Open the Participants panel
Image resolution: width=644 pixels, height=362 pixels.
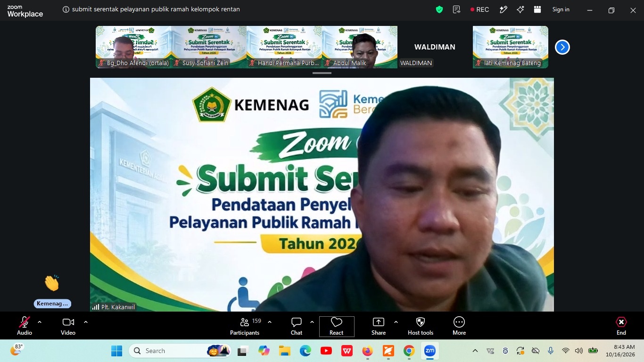245,326
